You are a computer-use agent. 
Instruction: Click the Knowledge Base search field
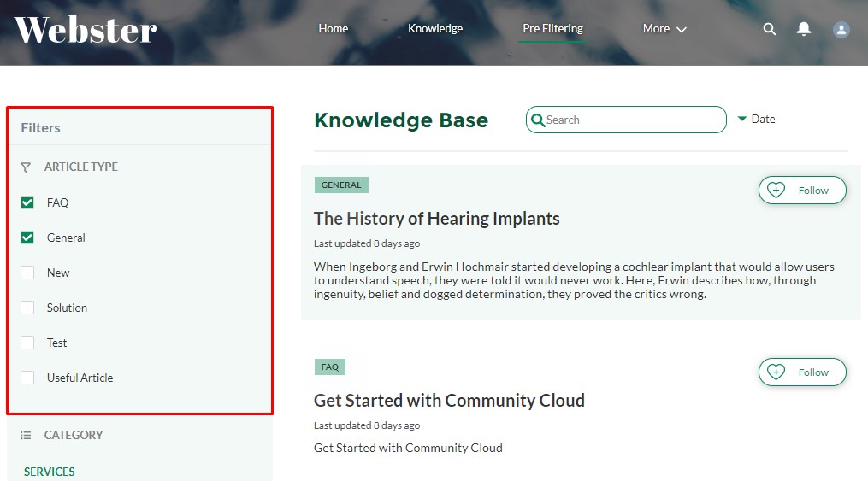(x=626, y=120)
